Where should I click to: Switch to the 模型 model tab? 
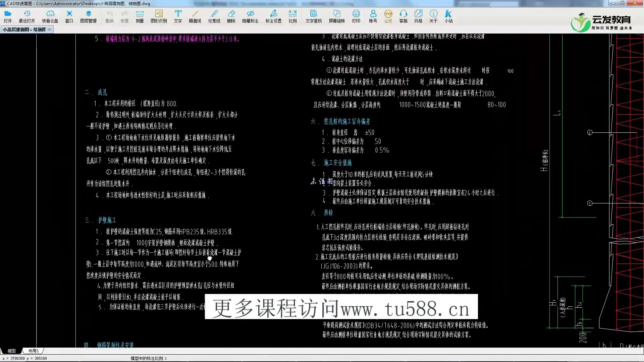tap(12, 351)
